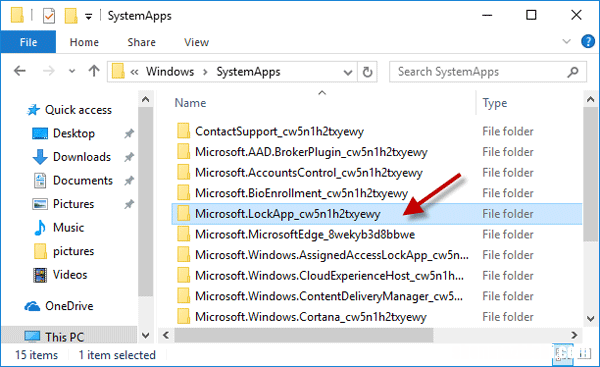Click the Properties quick access toolbar icon

[x=49, y=16]
